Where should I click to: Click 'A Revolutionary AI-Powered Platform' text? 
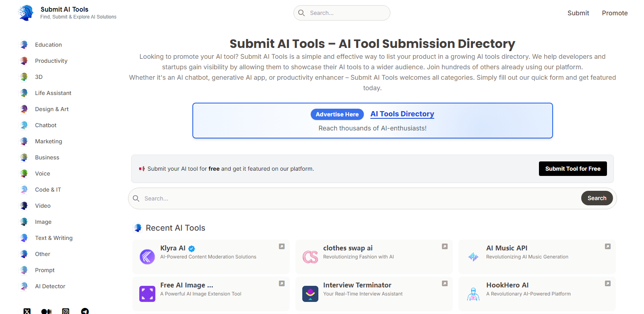528,294
